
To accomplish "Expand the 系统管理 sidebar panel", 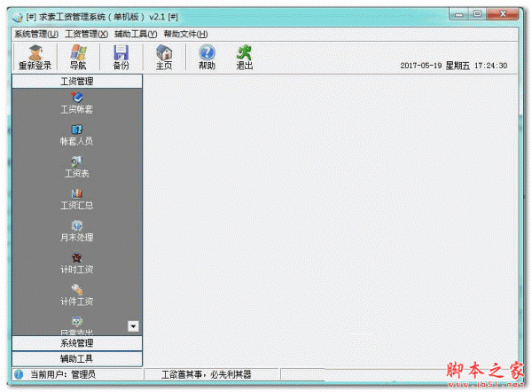I will (77, 343).
